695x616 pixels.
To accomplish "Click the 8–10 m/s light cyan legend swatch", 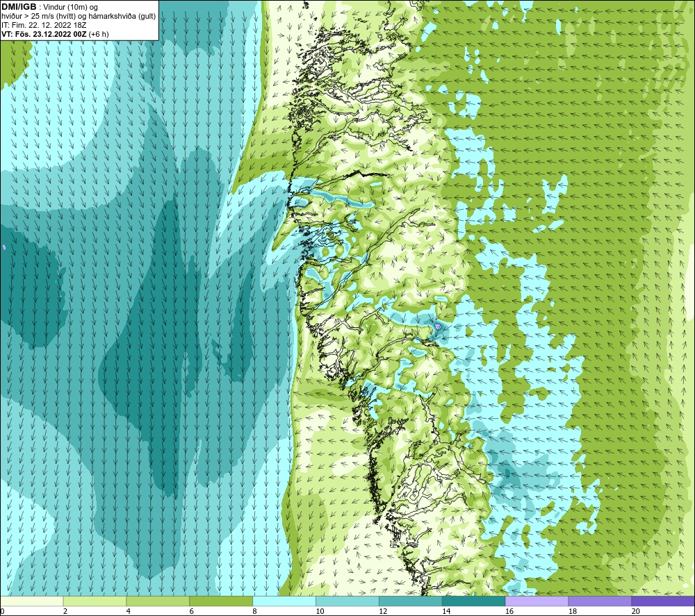I will pyautogui.click(x=284, y=601).
